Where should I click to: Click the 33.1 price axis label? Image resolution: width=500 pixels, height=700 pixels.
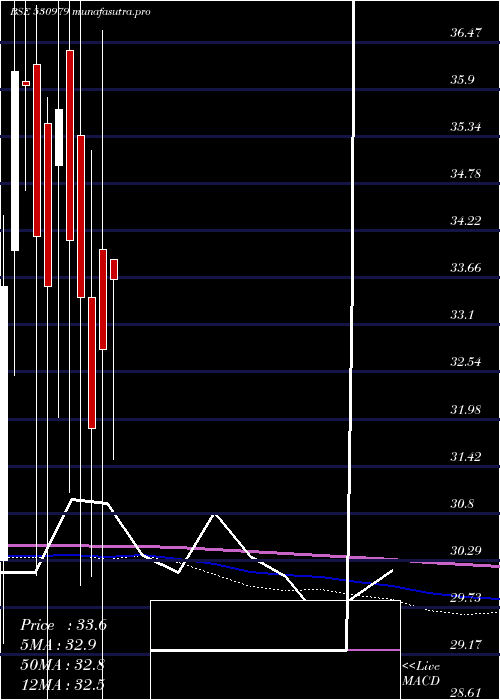(462, 315)
